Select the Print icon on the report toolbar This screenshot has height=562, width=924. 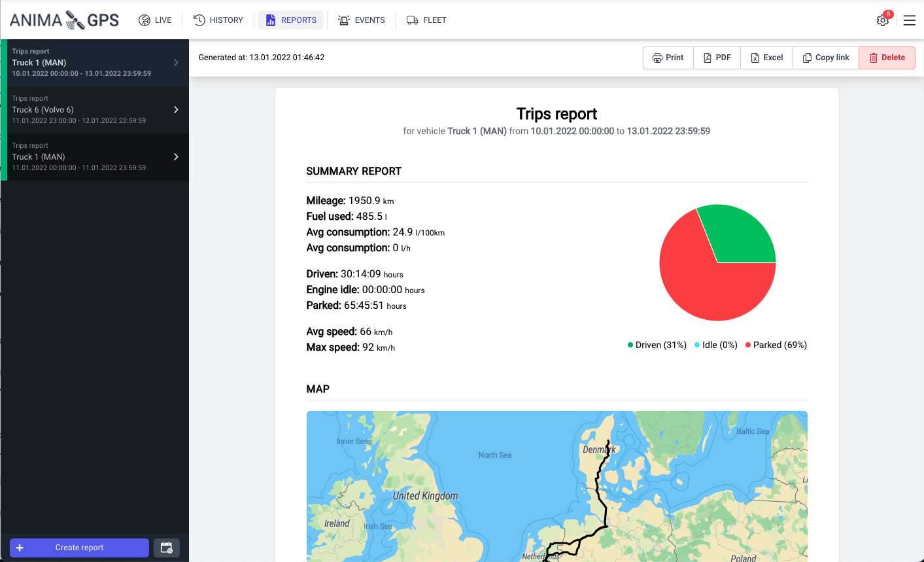click(657, 58)
